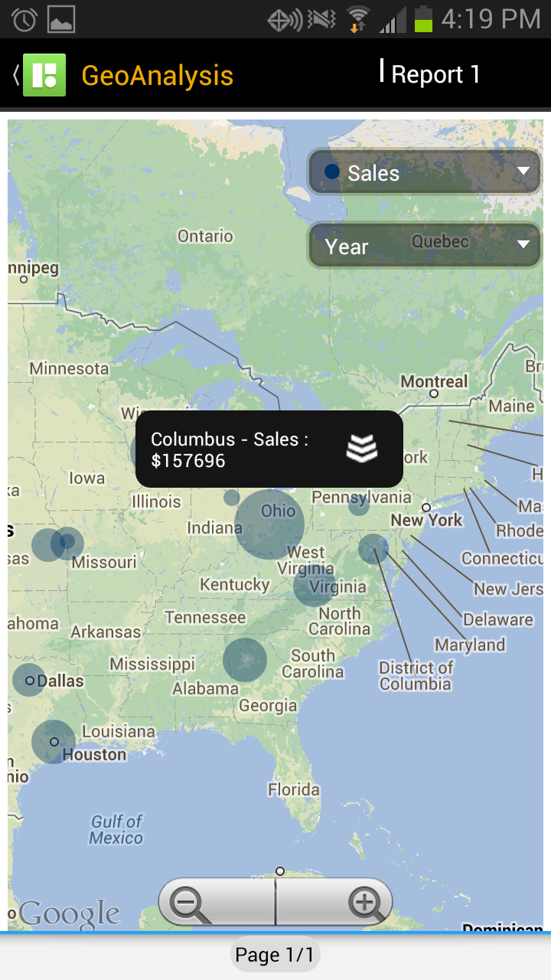The height and width of the screenshot is (980, 551).
Task: Tap the Louisiana state label
Action: 119,731
